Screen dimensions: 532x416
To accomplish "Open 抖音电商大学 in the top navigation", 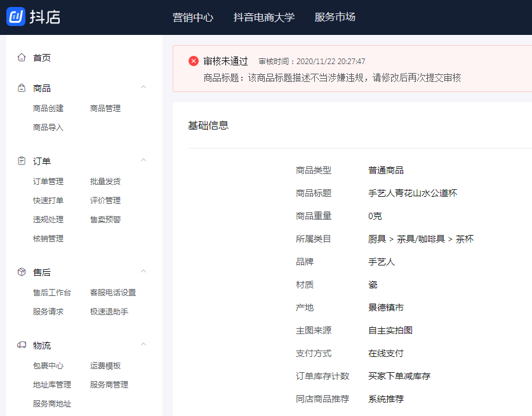I will 264,17.
